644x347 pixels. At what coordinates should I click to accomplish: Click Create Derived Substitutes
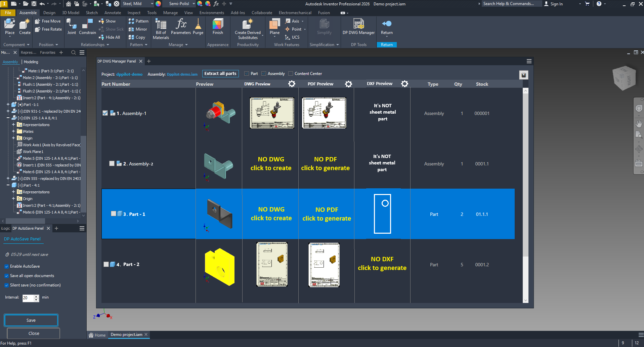click(x=248, y=29)
